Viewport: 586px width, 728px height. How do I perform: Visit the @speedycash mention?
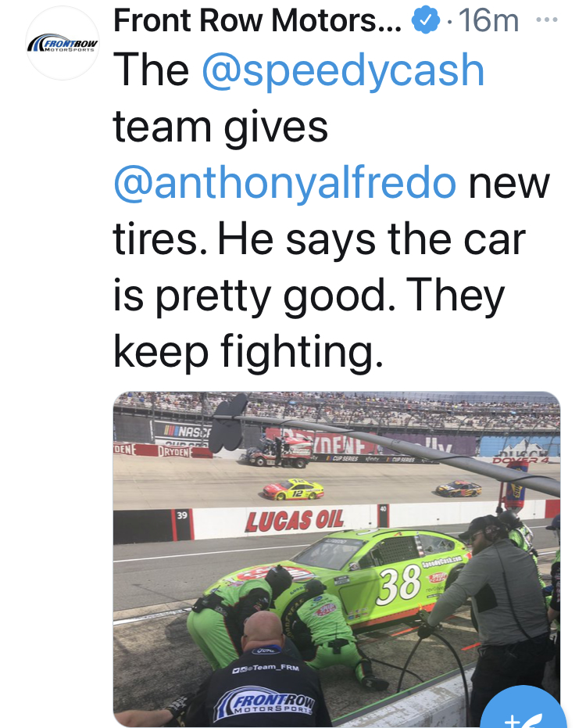(343, 70)
